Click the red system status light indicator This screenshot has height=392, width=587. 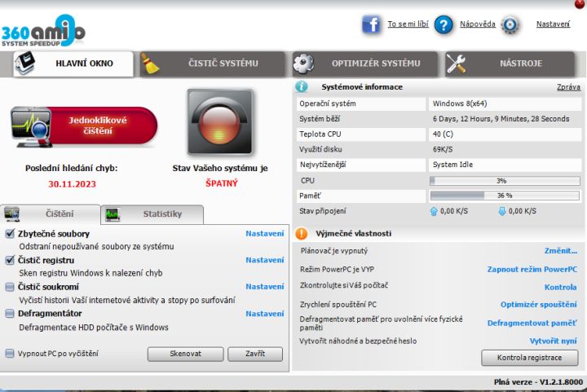[220, 121]
